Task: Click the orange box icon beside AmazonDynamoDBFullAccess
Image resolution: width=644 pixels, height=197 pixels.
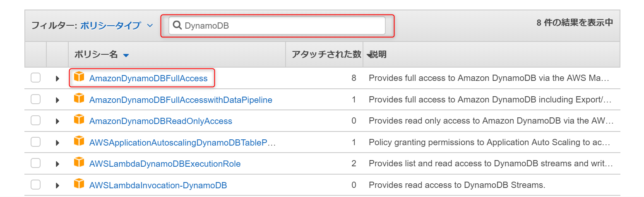Action: pos(79,77)
